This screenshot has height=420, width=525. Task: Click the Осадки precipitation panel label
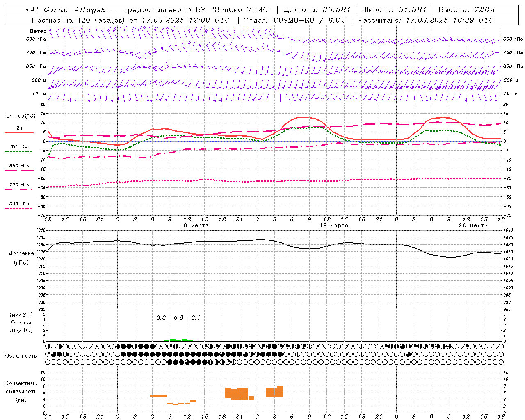tap(21, 322)
